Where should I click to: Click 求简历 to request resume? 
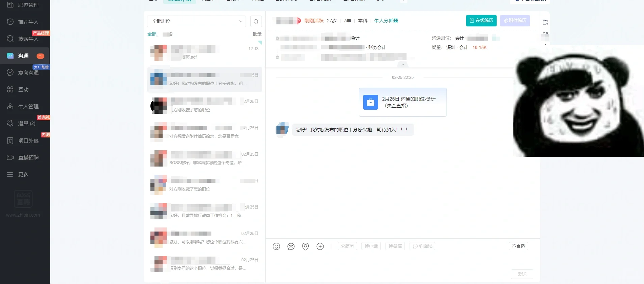click(347, 246)
